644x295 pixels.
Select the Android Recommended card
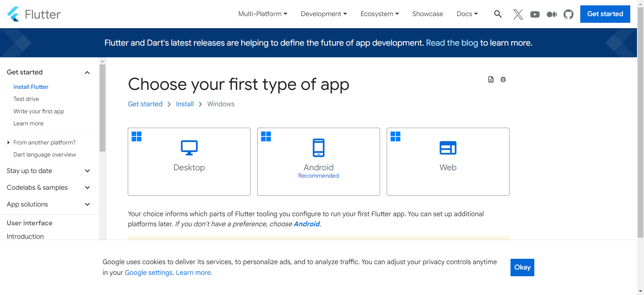tap(318, 162)
